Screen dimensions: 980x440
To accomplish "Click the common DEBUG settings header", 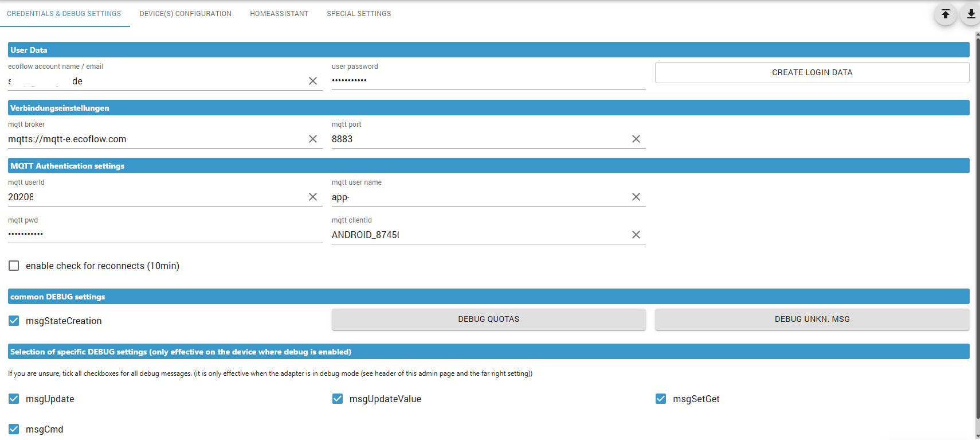I will tap(489, 297).
